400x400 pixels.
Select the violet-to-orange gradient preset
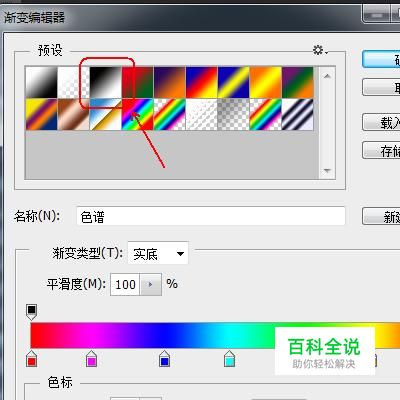click(x=170, y=82)
